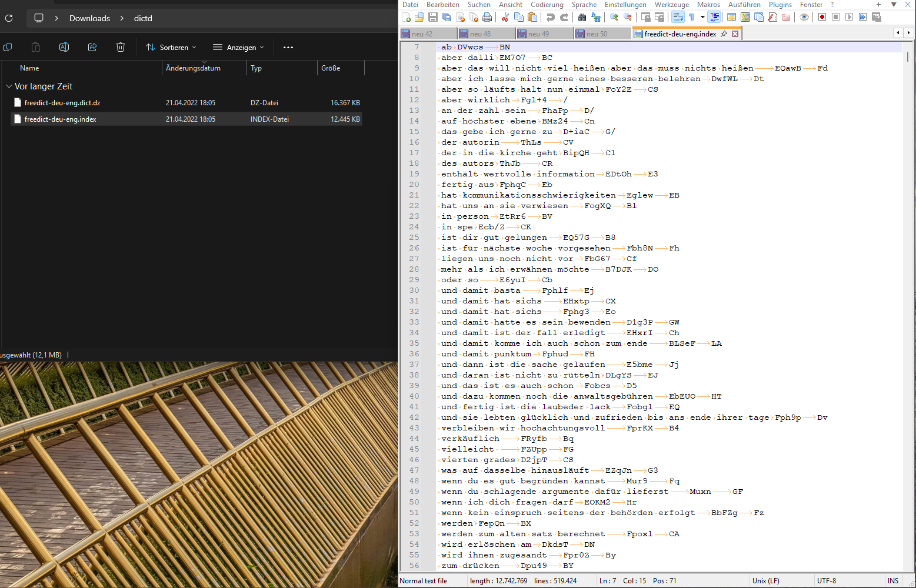The height and width of the screenshot is (588, 916).
Task: Select freedict-deu-eng.dict.dz file
Action: click(186, 103)
